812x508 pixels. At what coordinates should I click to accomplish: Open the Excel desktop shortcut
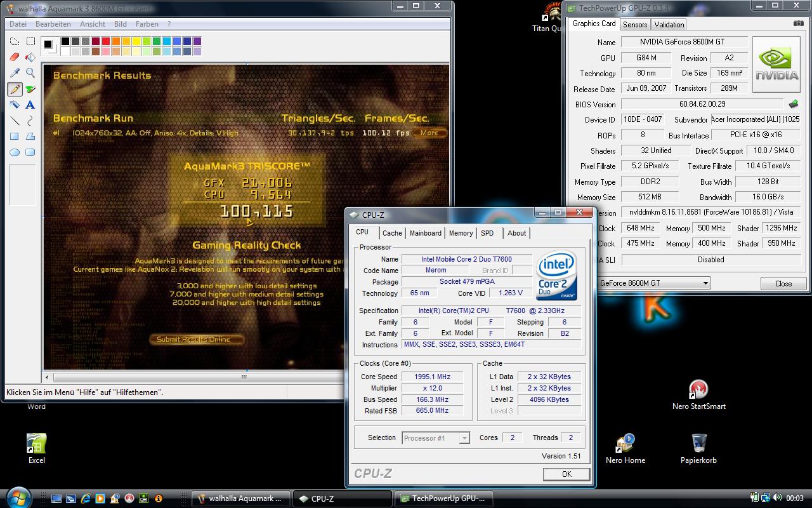coord(37,448)
